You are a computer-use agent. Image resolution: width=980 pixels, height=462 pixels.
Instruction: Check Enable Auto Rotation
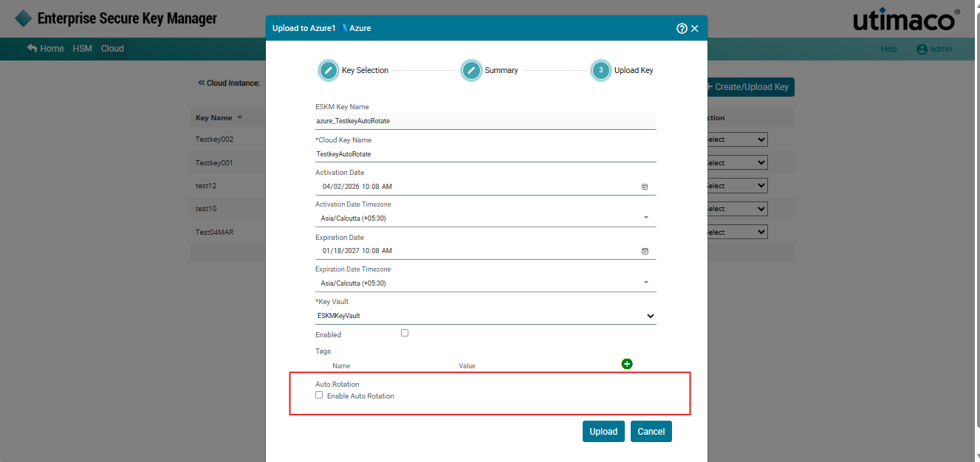(x=319, y=395)
